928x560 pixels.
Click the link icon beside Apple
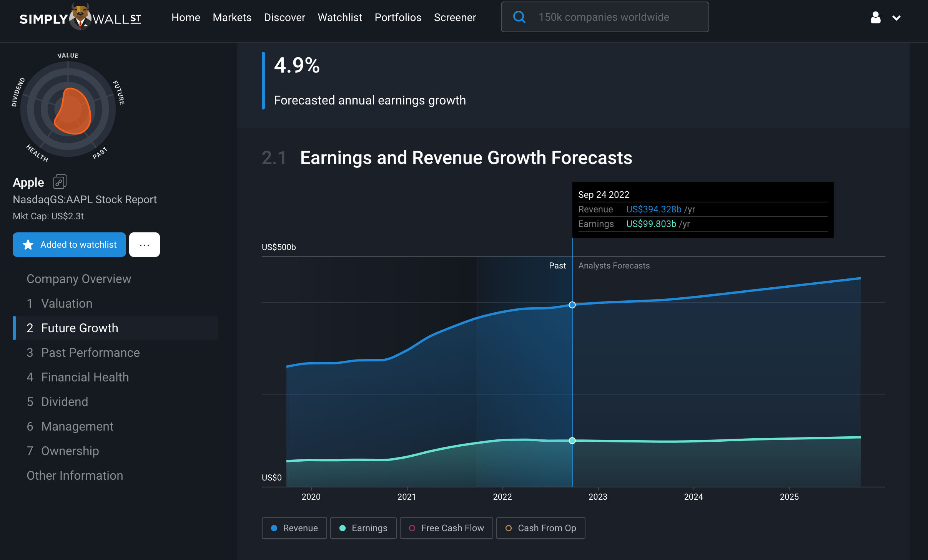click(60, 182)
